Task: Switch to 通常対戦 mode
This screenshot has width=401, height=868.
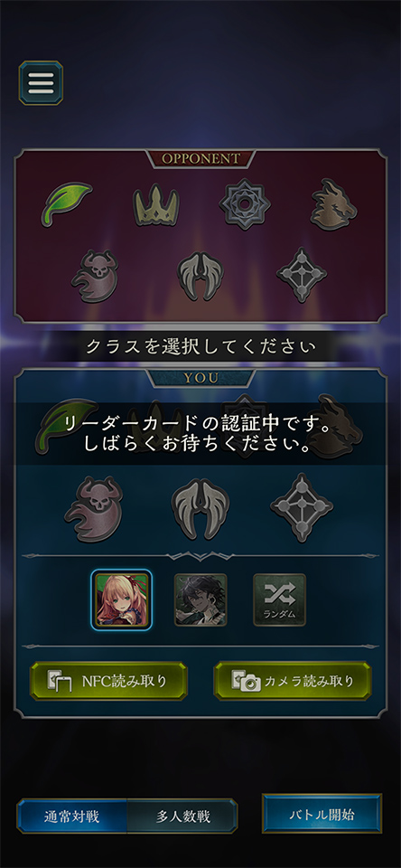Action: pos(72,816)
